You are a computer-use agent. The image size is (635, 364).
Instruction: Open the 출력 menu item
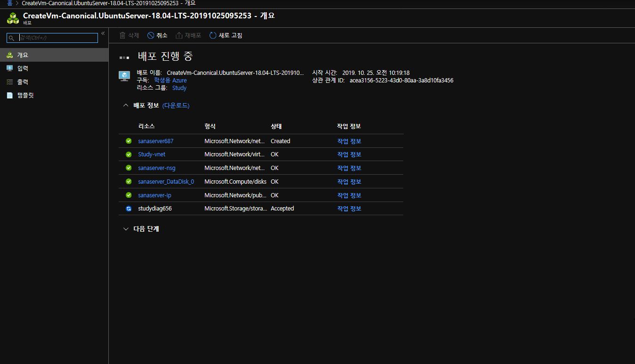click(54, 82)
